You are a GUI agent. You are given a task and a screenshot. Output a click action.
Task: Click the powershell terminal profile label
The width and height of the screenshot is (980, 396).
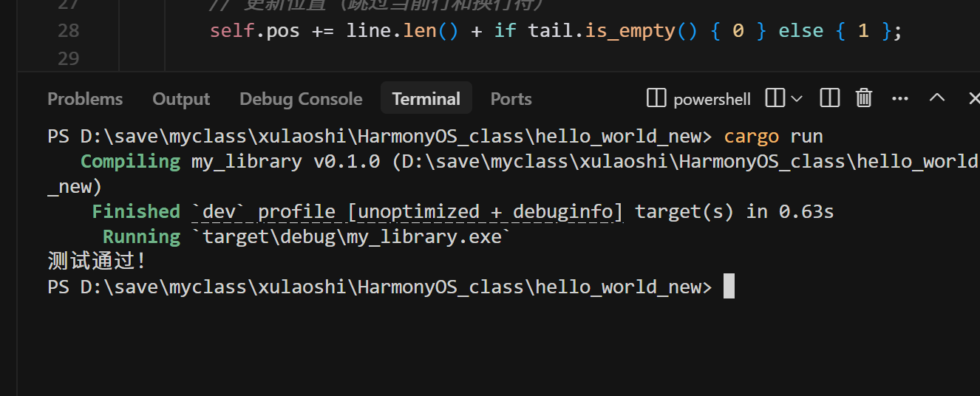[x=712, y=99]
